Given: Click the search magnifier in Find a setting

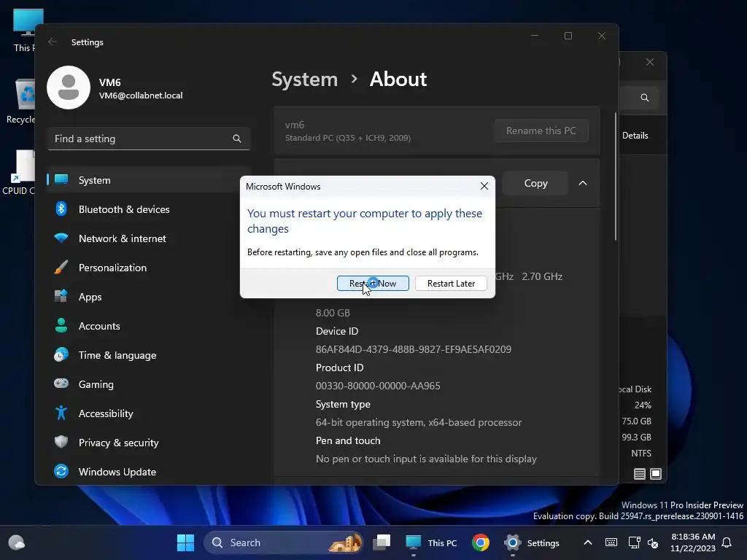Looking at the screenshot, I should click(x=237, y=139).
